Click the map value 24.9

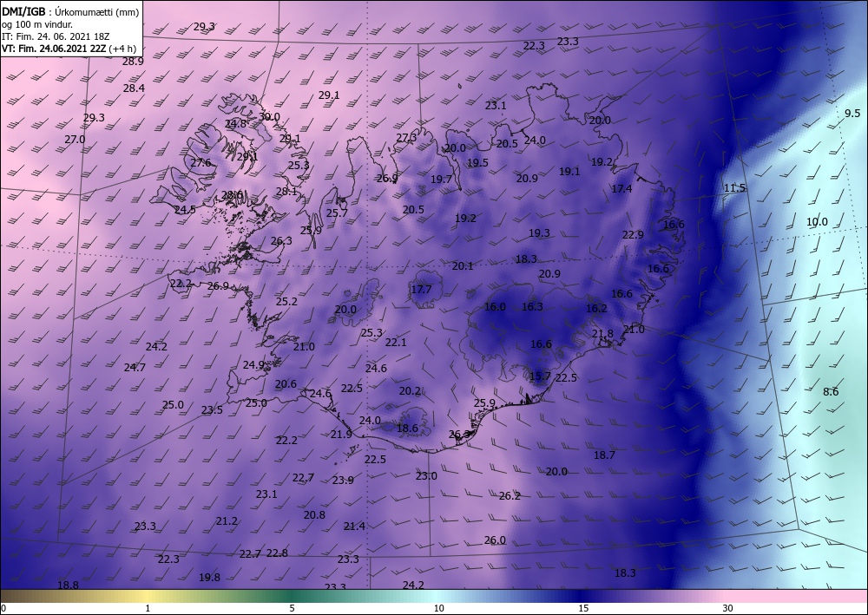pos(253,365)
